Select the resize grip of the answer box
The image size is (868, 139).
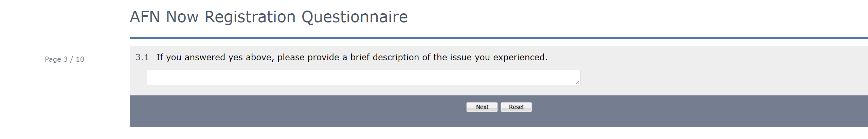click(x=578, y=82)
